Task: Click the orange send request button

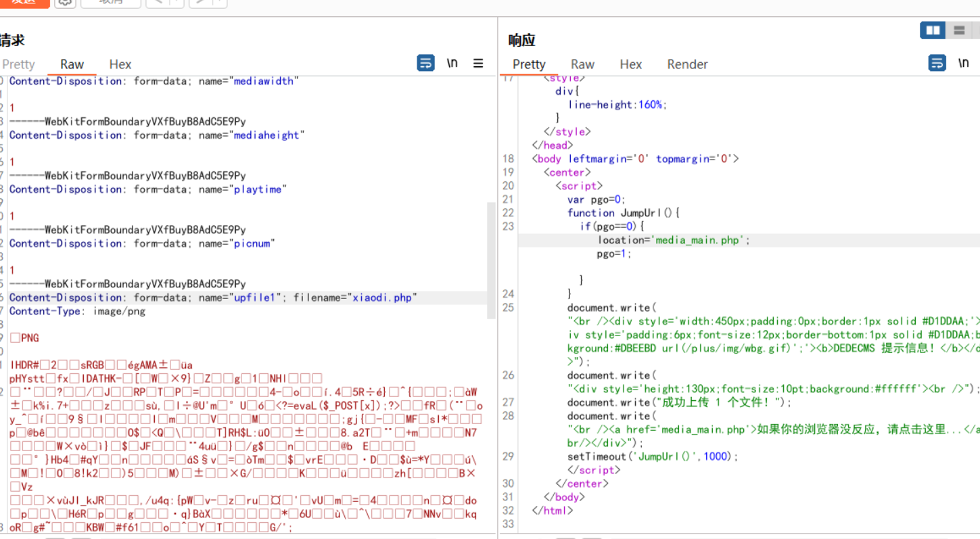Action: pos(24,3)
